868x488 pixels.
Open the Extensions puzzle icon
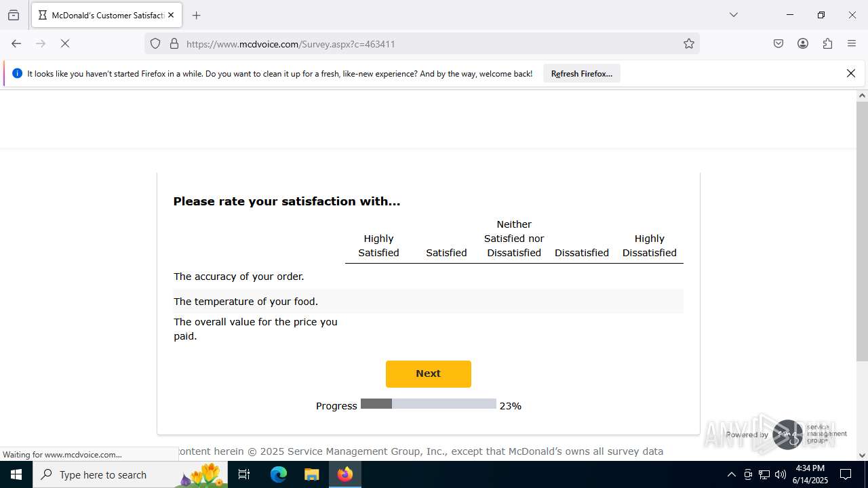coord(827,43)
